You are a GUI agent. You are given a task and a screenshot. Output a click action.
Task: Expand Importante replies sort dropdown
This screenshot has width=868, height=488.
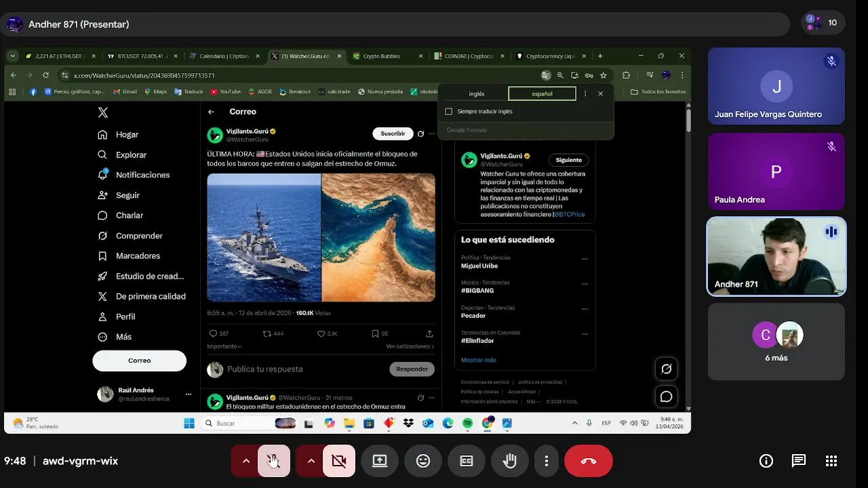pos(224,346)
